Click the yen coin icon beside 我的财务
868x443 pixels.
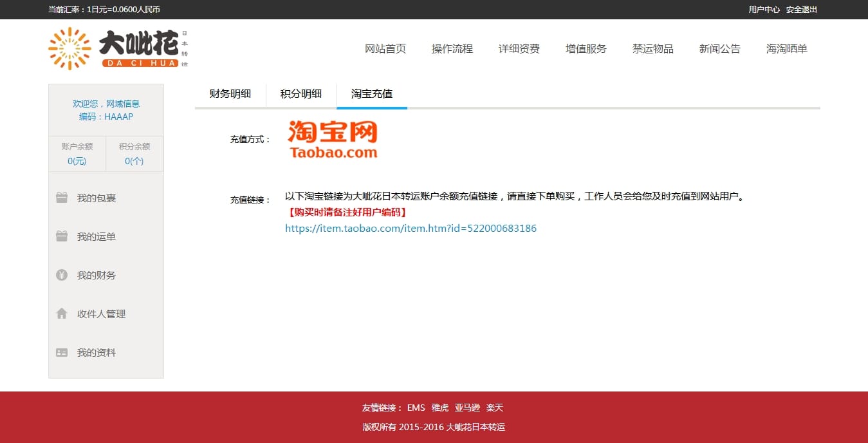click(x=62, y=275)
